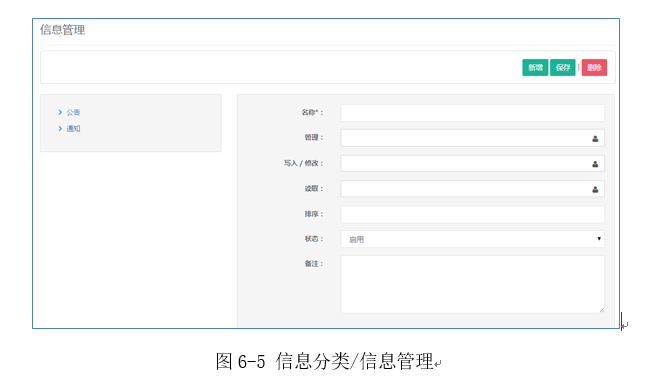Focus the 写入/修改 input field
The image size is (663, 380).
click(x=472, y=164)
